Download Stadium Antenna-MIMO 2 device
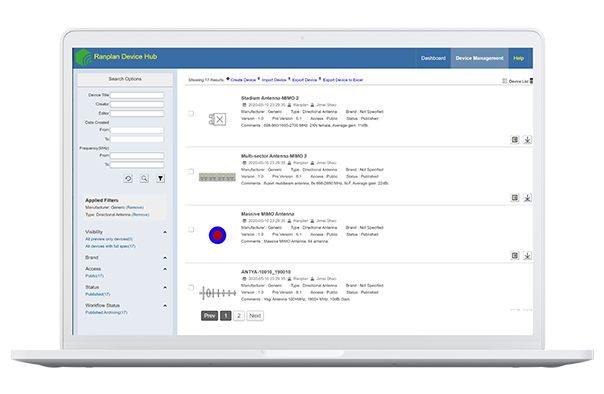 click(527, 139)
